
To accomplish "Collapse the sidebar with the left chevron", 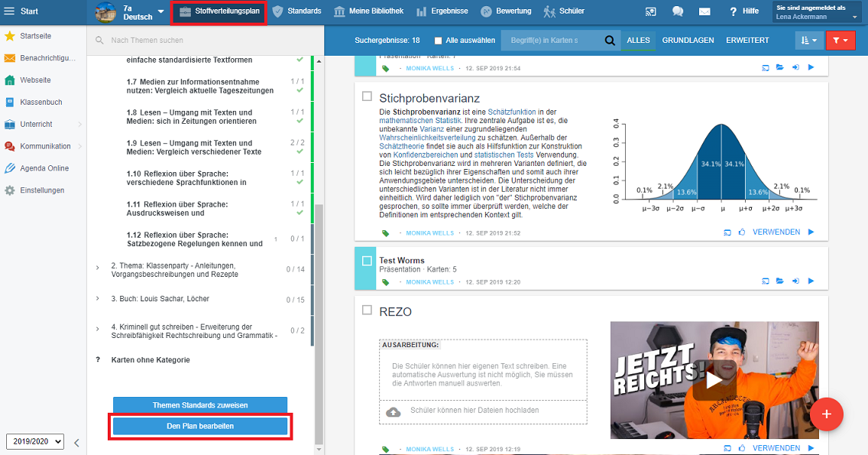I will click(76, 442).
